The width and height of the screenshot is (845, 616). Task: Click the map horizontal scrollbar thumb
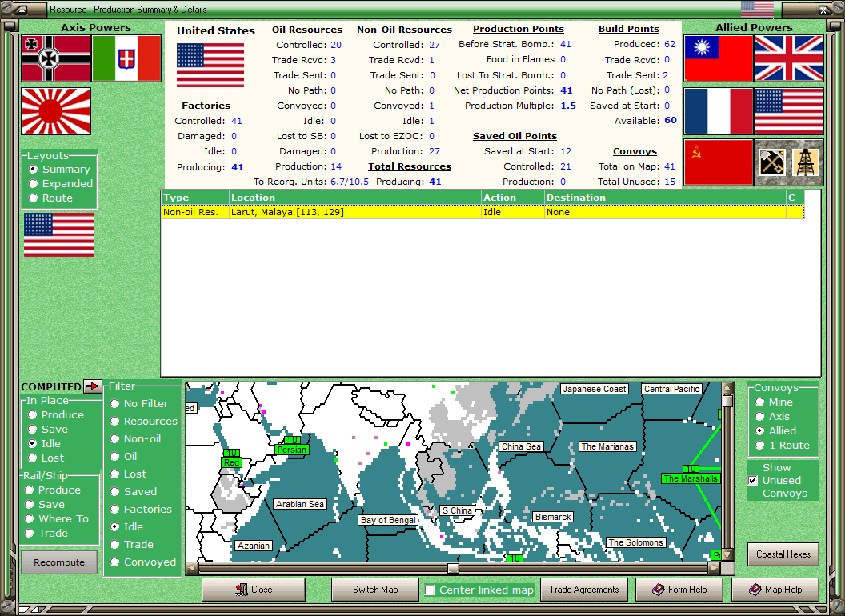[453, 569]
